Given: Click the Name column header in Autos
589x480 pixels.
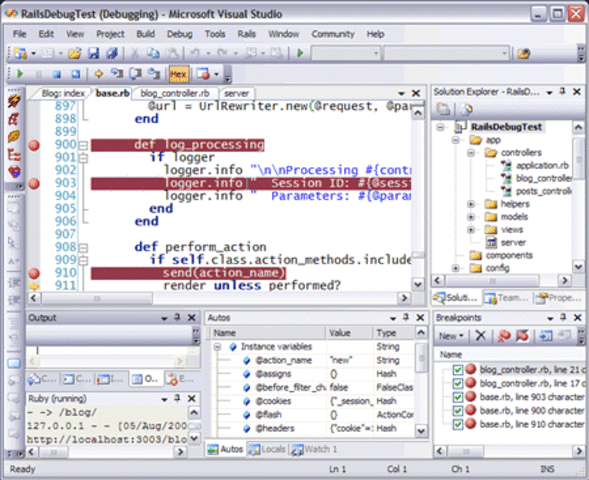Looking at the screenshot, I should tap(268, 333).
